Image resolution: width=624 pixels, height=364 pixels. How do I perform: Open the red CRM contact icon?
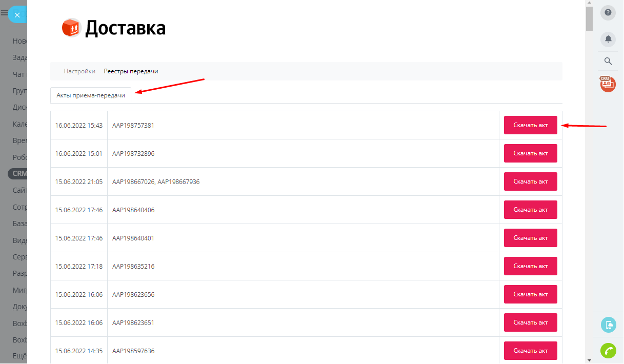608,84
